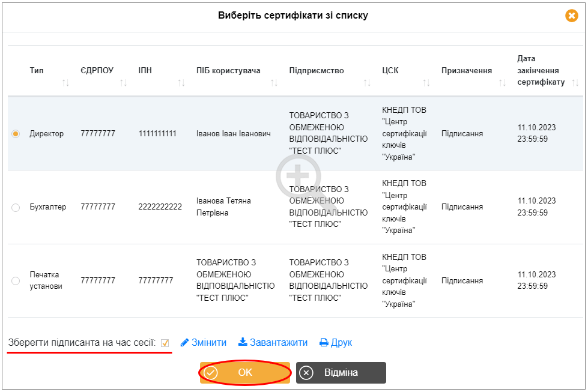Click the Іванова Тетяна Петрівна cell
Screen dimensions: 588x392
(223, 207)
